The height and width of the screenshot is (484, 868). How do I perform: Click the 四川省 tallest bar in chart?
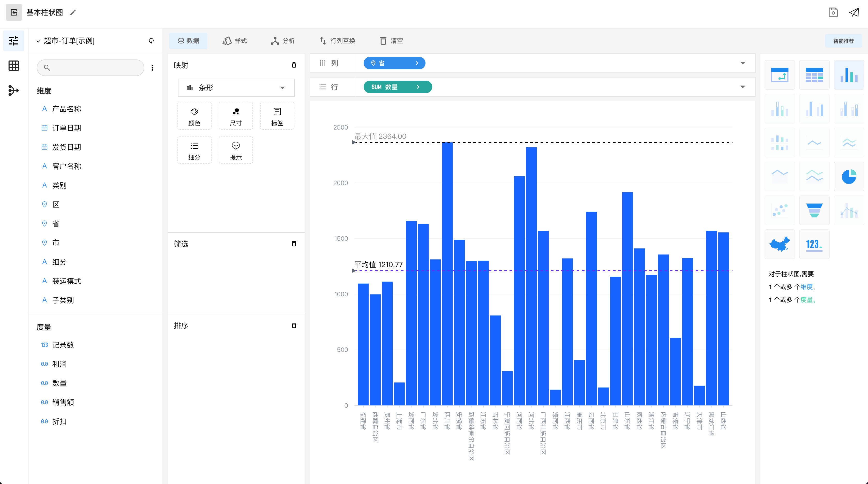(x=447, y=274)
